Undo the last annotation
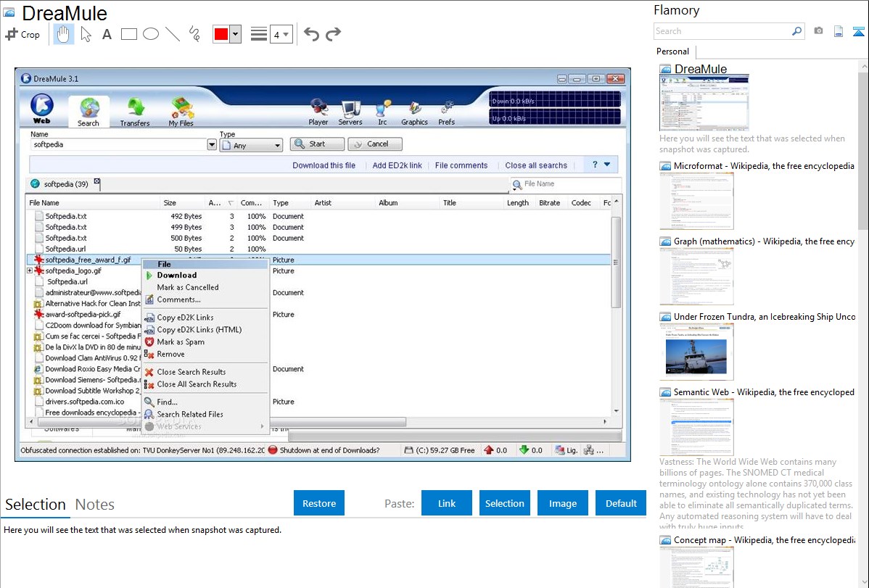The width and height of the screenshot is (869, 588). coord(311,34)
